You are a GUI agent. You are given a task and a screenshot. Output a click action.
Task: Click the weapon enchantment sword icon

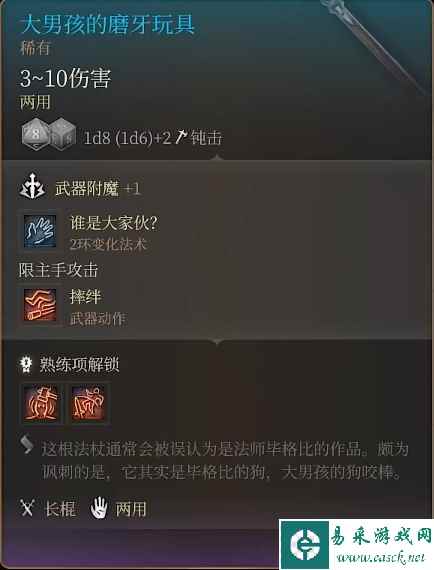pyautogui.click(x=32, y=187)
